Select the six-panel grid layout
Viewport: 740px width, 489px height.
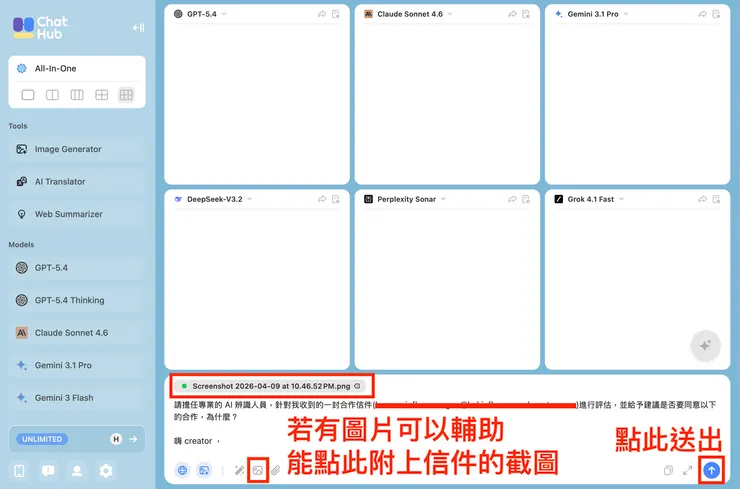click(126, 95)
